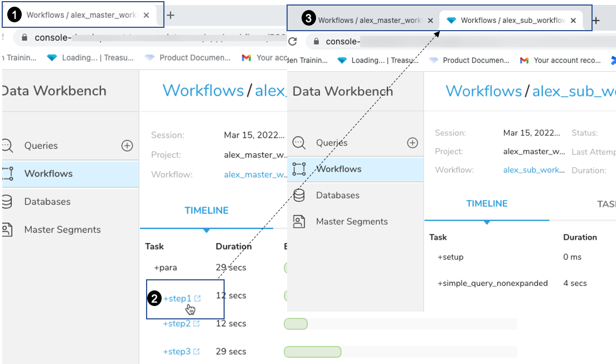
Task: Open the alex_sub_work... workflow link
Action: pyautogui.click(x=533, y=170)
